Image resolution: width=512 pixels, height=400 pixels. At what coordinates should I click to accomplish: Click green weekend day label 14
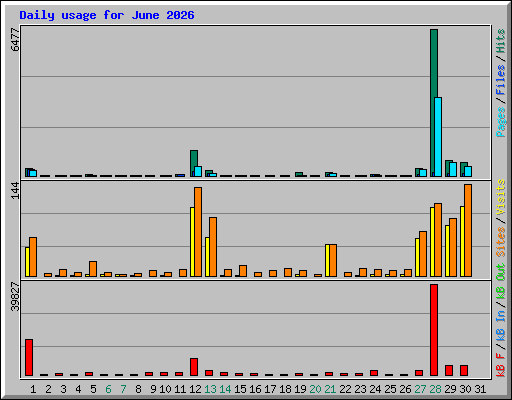[225, 389]
